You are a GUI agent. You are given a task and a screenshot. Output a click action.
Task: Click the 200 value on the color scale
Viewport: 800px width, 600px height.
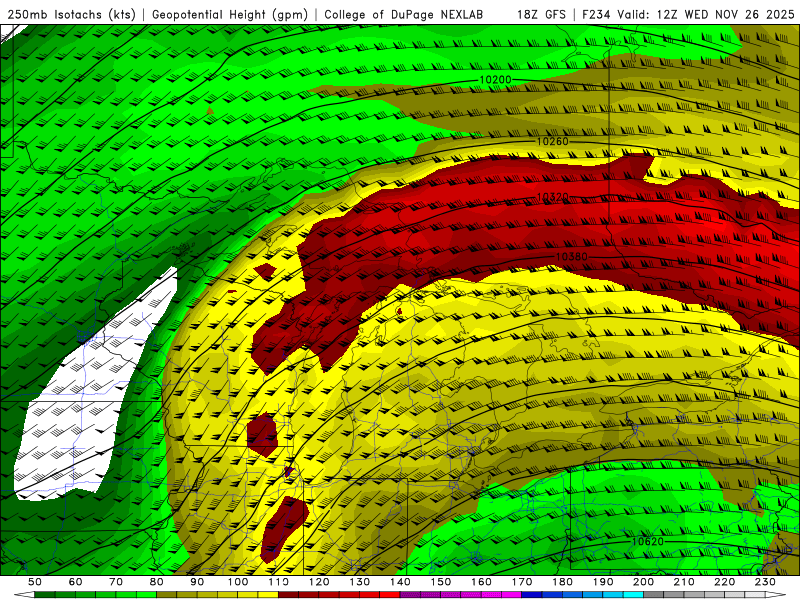click(x=644, y=582)
